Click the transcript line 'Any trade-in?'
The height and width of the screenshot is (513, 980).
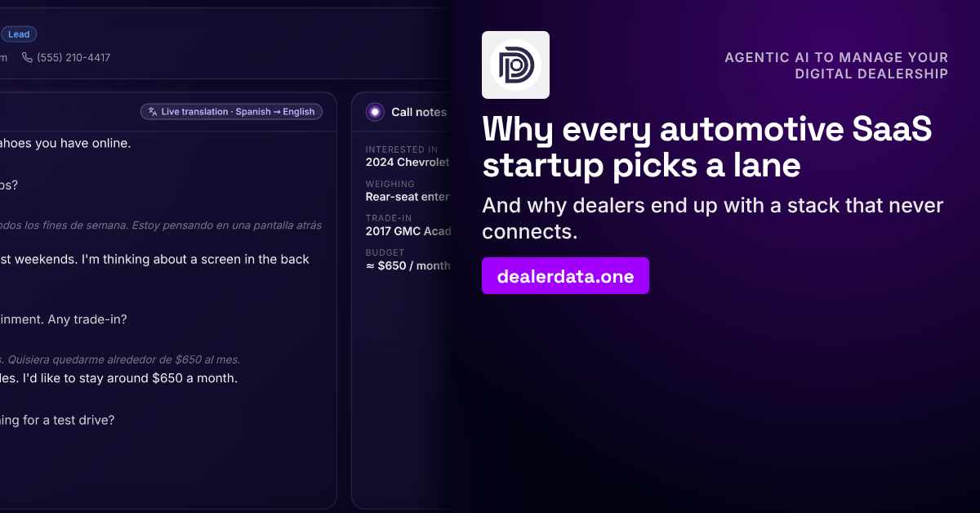[87, 319]
